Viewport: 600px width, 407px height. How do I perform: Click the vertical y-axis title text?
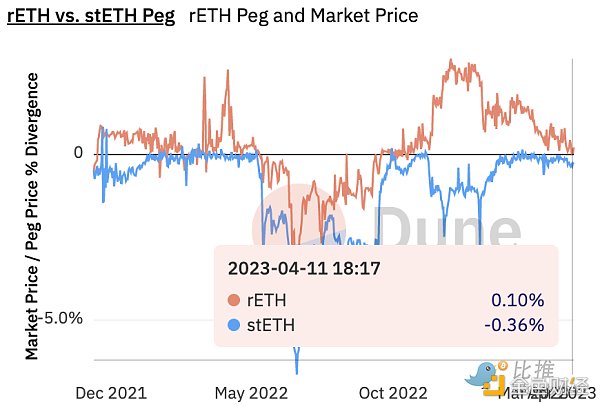pyautogui.click(x=33, y=215)
